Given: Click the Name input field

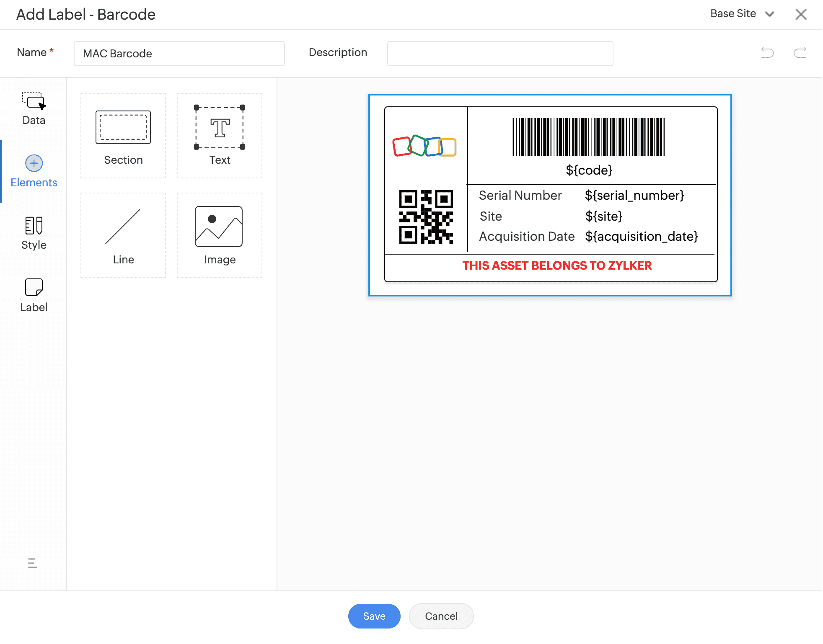Looking at the screenshot, I should pos(179,54).
